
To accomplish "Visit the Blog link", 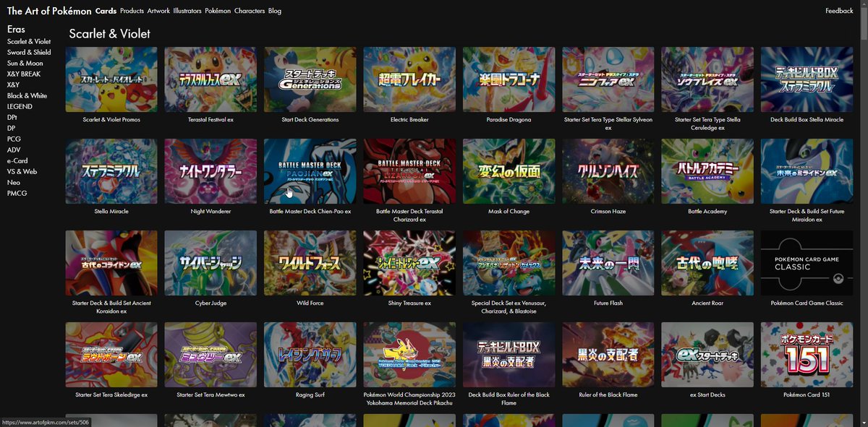I will tap(275, 11).
